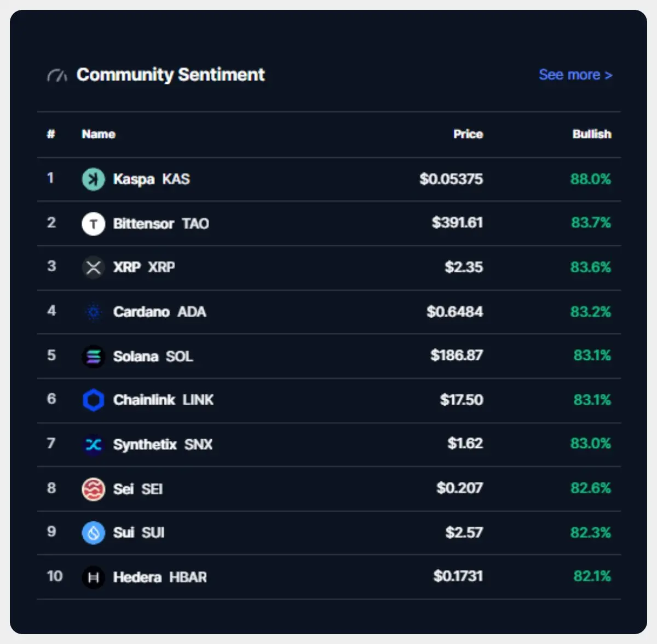This screenshot has height=644, width=657.
Task: Click Kaspa price $0.05375
Action: (451, 179)
